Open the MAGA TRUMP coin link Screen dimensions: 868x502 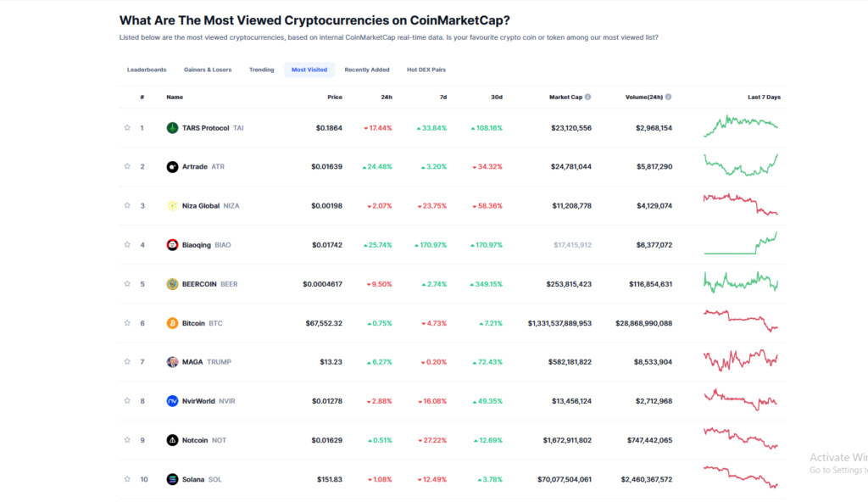coord(206,362)
